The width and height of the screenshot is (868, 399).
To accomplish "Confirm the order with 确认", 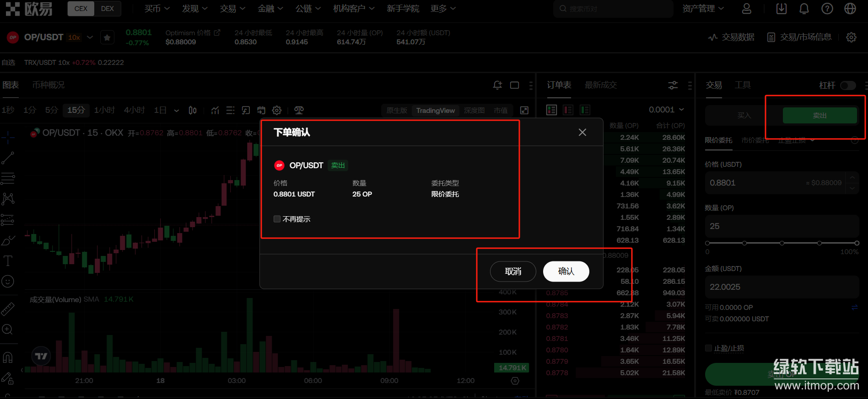I will [x=566, y=271].
